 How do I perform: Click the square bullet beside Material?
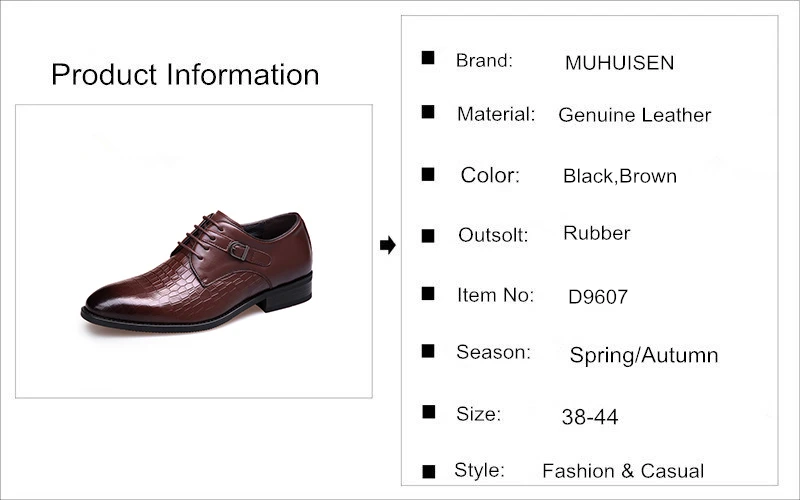(x=428, y=112)
